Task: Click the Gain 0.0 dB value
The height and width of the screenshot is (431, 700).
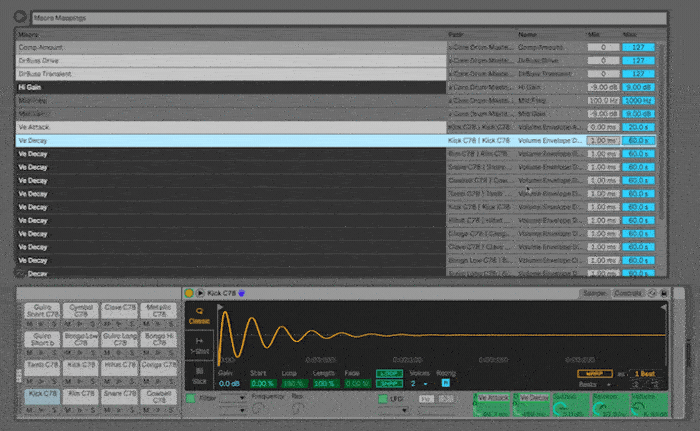Action: (229, 383)
